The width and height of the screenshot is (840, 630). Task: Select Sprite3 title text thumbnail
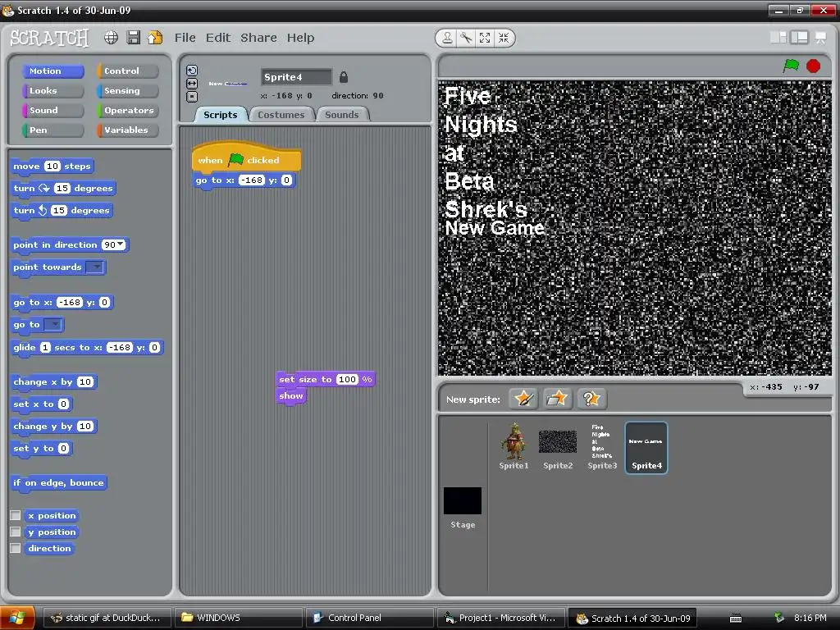click(x=602, y=446)
